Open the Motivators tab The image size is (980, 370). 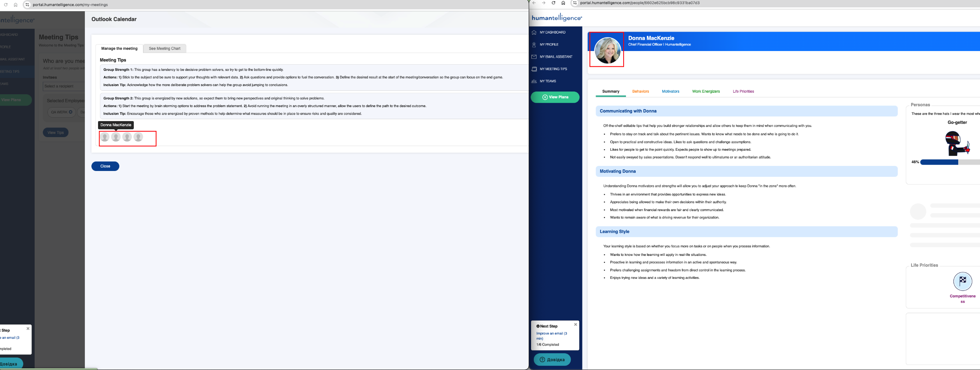670,92
